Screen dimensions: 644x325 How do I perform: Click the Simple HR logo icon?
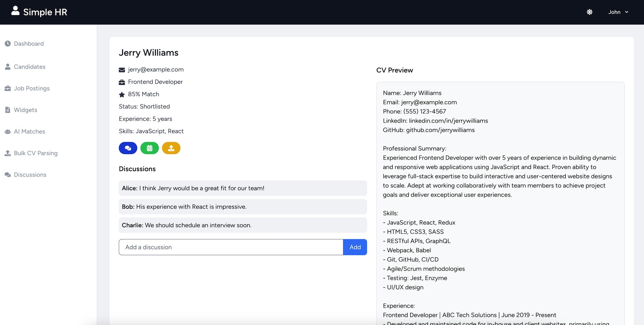(x=15, y=11)
